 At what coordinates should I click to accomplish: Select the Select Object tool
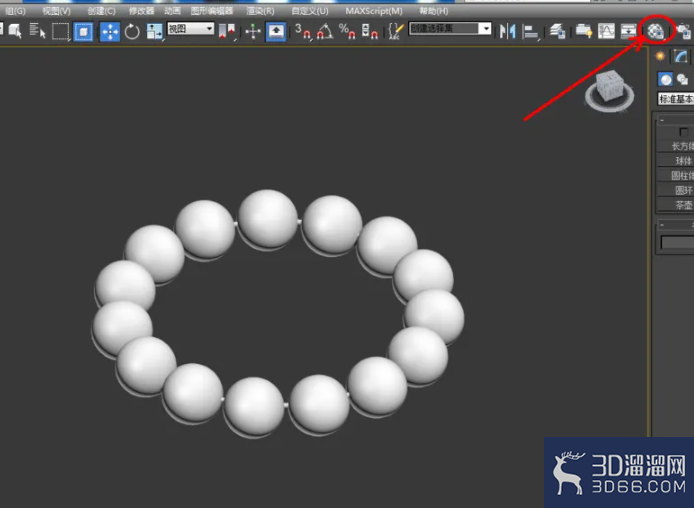tap(15, 31)
